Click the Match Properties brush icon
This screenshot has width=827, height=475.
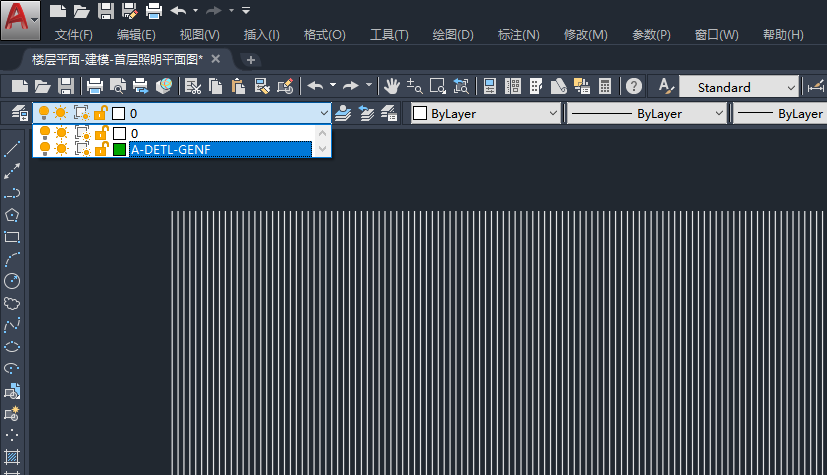(x=262, y=86)
